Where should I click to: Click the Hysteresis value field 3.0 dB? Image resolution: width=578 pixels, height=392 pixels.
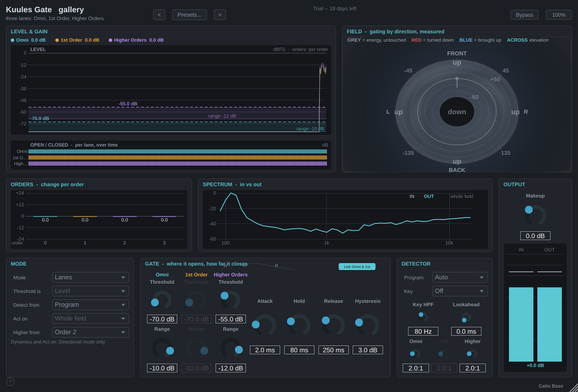coord(367,350)
